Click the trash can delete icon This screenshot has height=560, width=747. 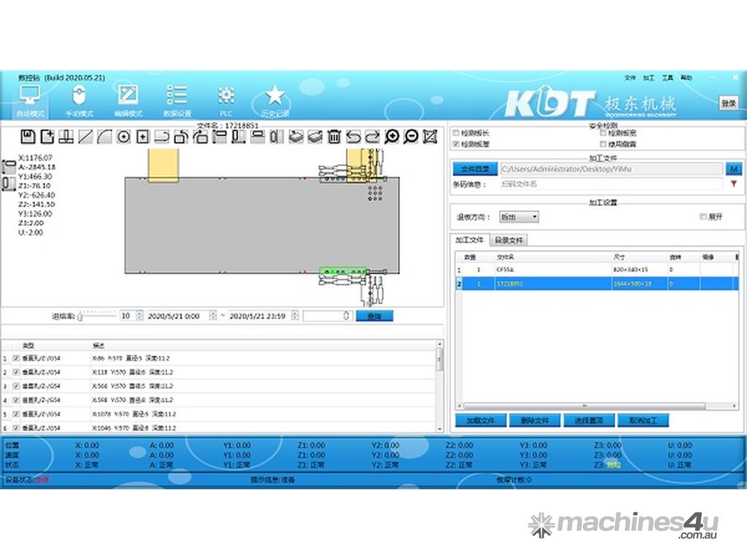point(333,136)
